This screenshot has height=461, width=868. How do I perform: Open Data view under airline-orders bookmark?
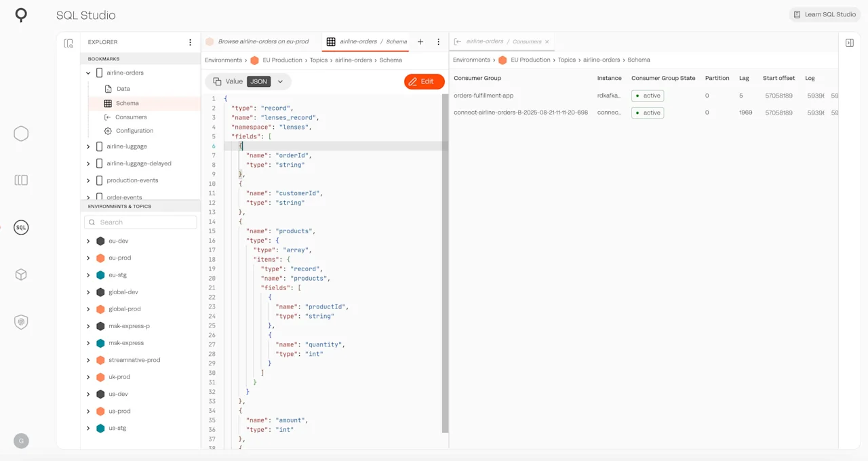(122, 88)
